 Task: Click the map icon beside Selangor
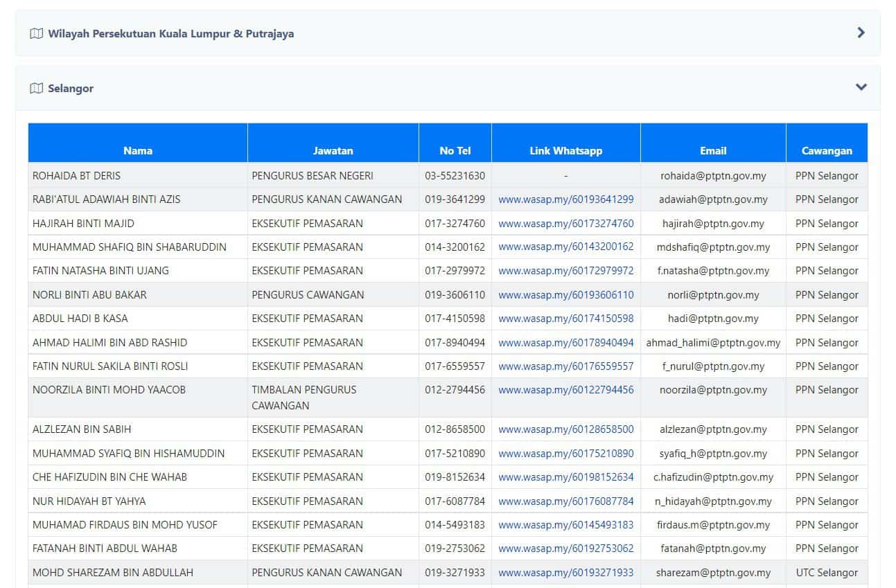coord(37,89)
